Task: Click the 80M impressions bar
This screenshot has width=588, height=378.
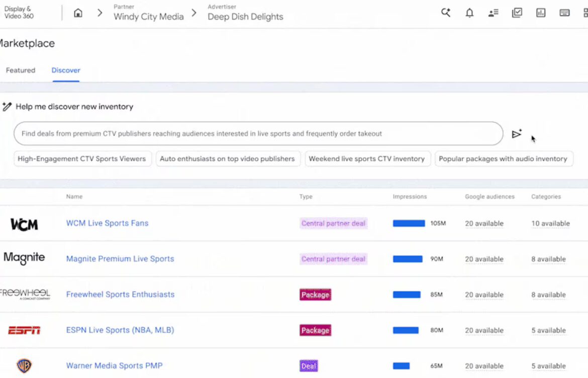Action: [x=406, y=330]
